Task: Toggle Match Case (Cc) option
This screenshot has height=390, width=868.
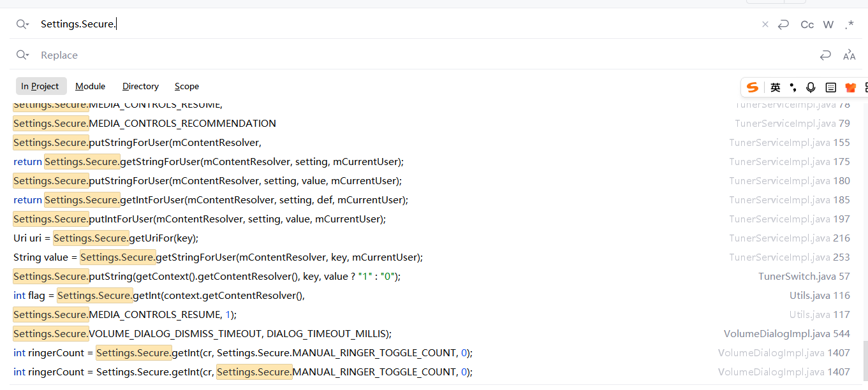Action: pyautogui.click(x=807, y=24)
